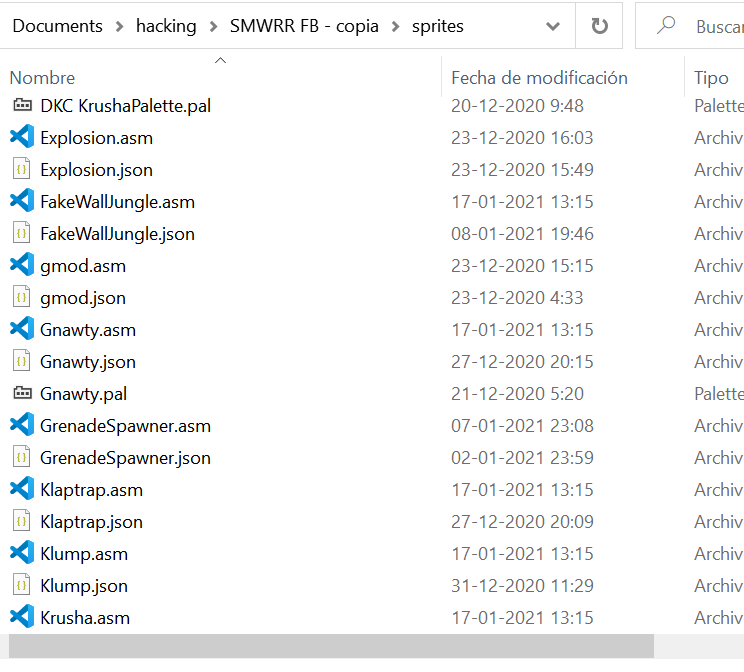The image size is (744, 672).
Task: Select file name Gnawty.asm
Action: point(88,330)
